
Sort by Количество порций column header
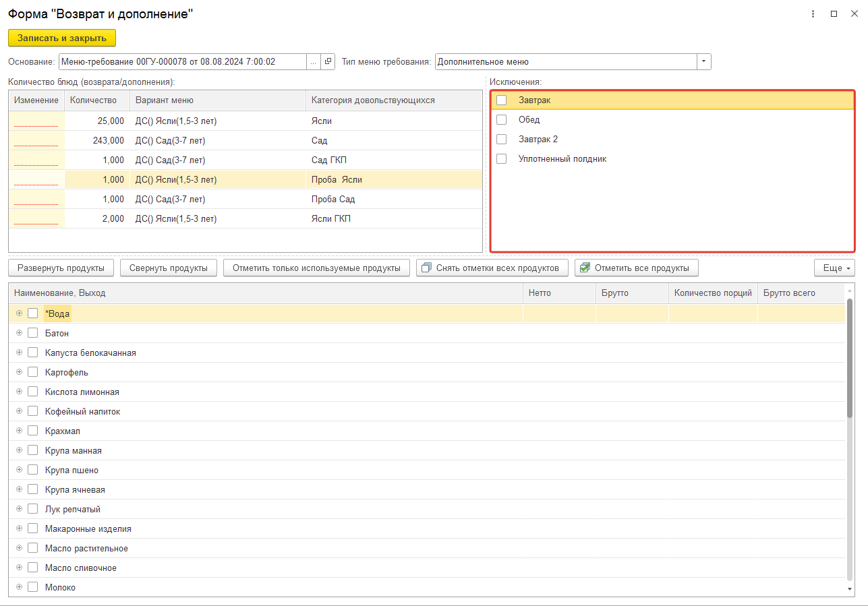712,293
